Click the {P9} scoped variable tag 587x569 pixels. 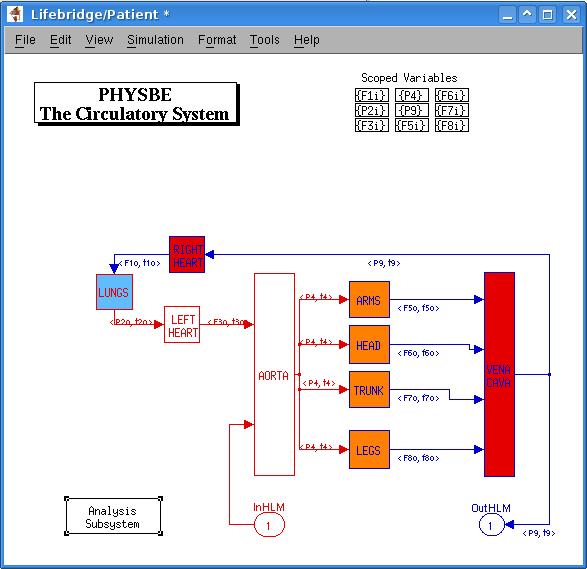coord(411,110)
